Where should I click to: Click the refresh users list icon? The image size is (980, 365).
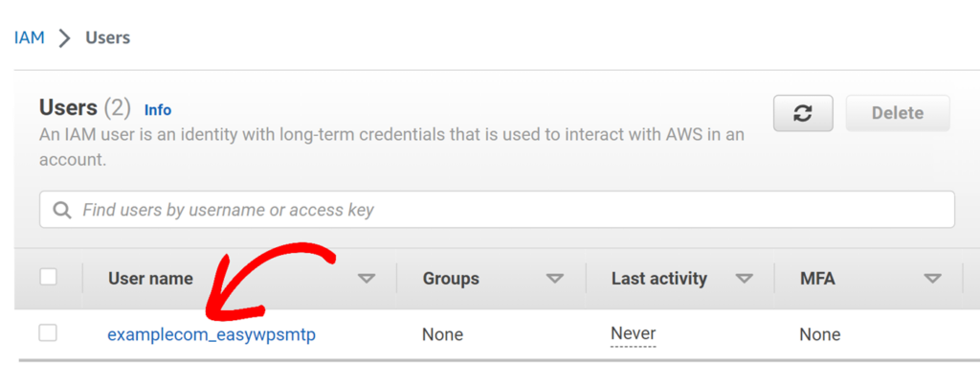(803, 113)
